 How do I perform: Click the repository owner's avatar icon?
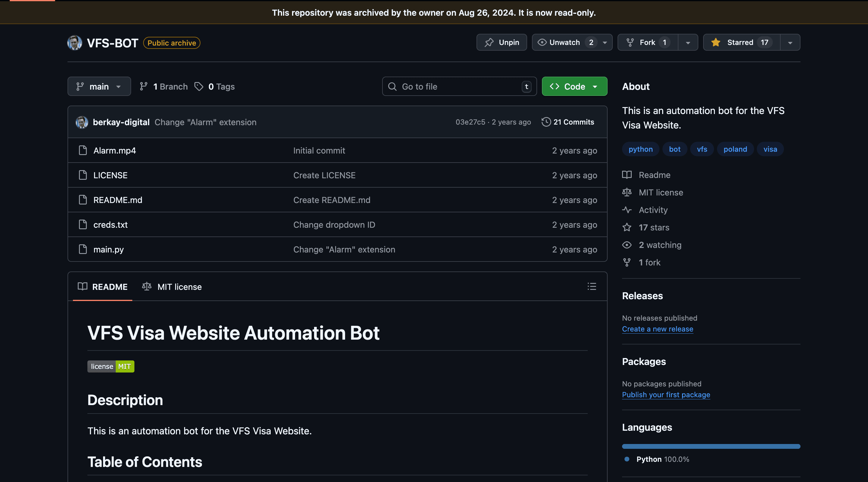[x=75, y=43]
